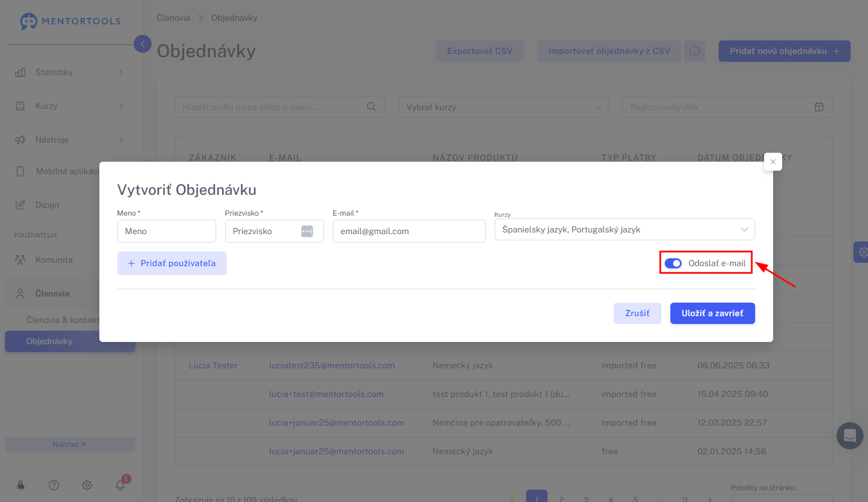
Task: Focus the E-mail input field
Action: (x=409, y=231)
